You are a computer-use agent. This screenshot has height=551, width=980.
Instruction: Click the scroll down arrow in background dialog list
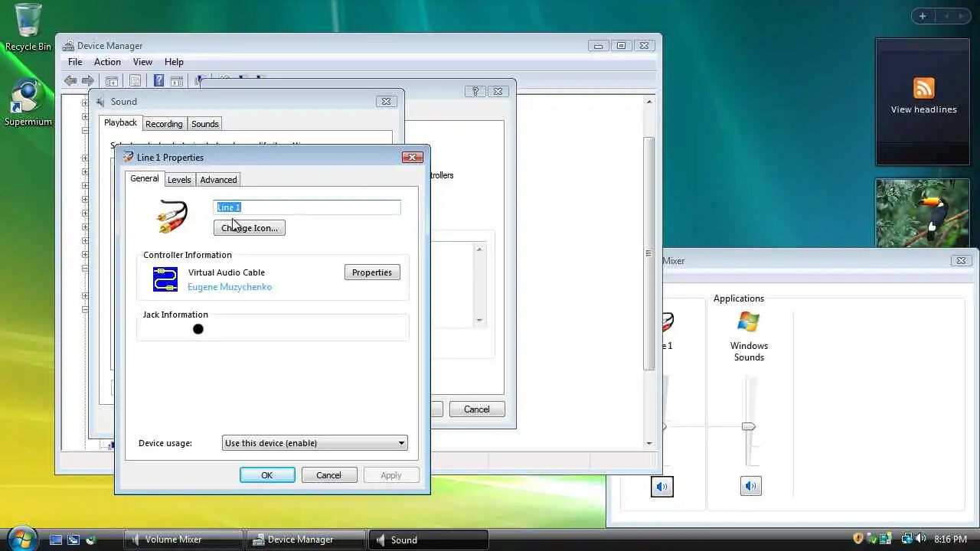click(480, 321)
